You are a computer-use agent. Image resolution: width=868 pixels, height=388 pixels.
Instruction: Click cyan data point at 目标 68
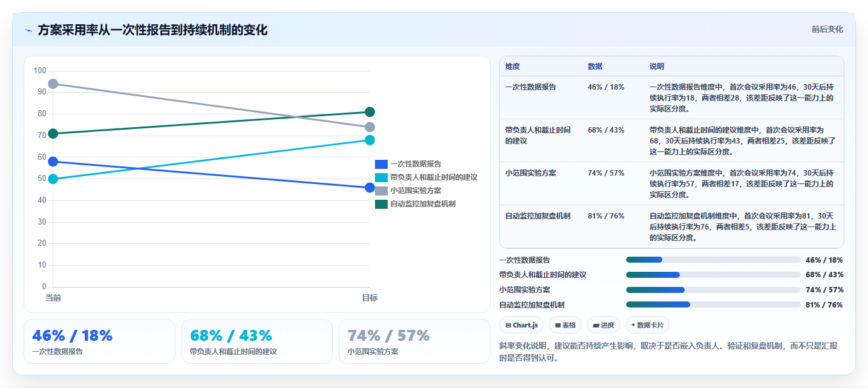[x=370, y=140]
